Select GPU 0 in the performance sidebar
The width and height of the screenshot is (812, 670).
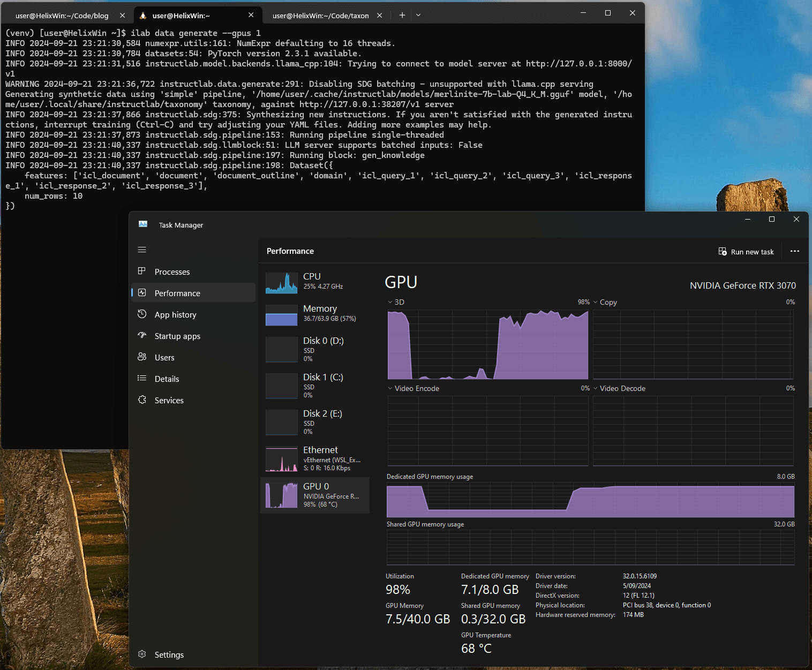pos(315,494)
